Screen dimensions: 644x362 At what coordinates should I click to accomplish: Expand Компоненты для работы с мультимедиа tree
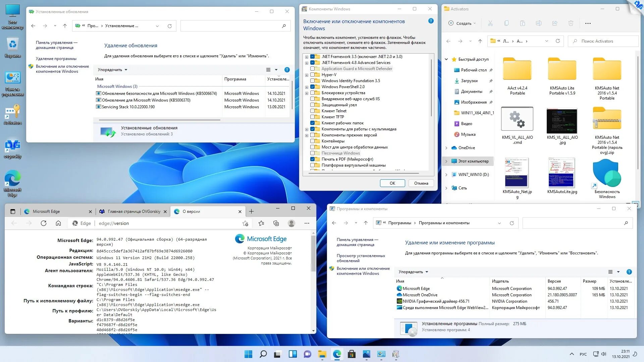[307, 129]
